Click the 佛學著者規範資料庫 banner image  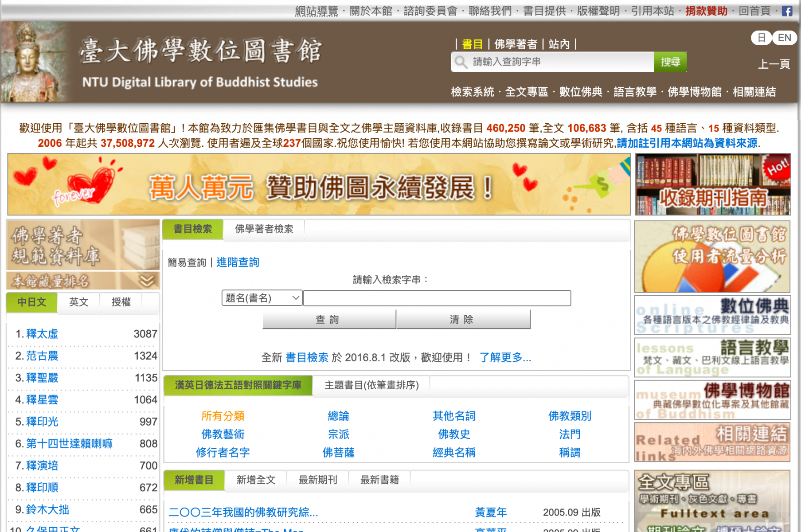tap(83, 245)
